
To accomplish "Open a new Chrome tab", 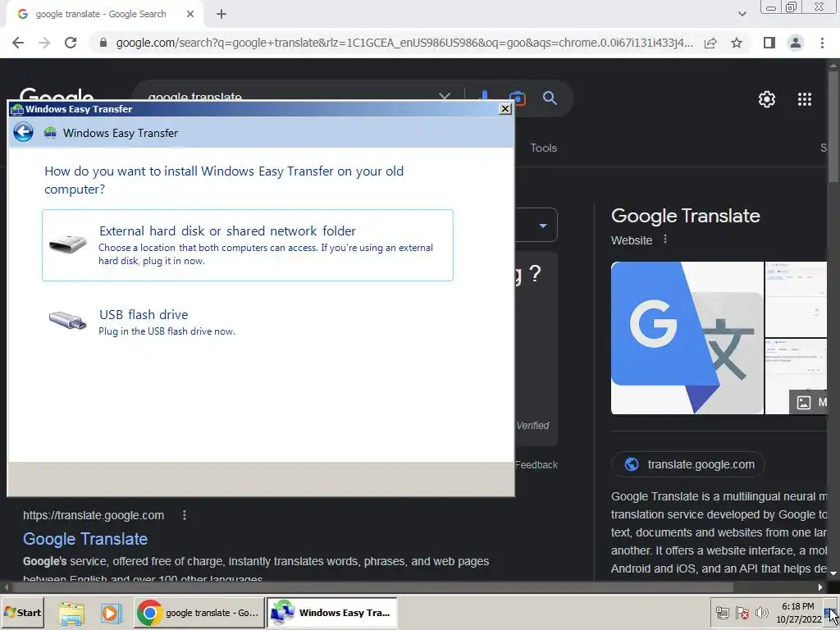I will coord(221,15).
